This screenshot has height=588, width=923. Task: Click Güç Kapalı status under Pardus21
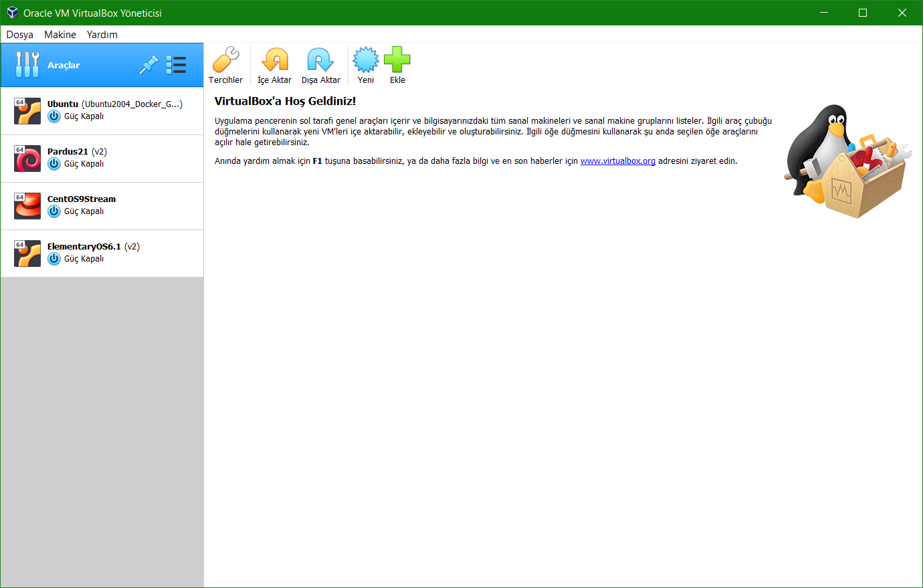(x=84, y=164)
